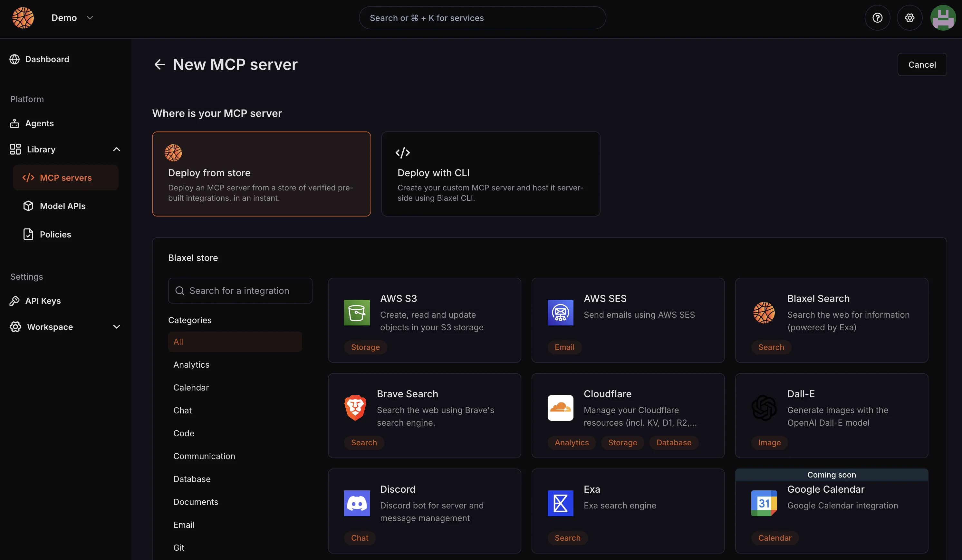Open the Demo workspace switcher dropdown
This screenshot has width=962, height=560.
(x=73, y=17)
